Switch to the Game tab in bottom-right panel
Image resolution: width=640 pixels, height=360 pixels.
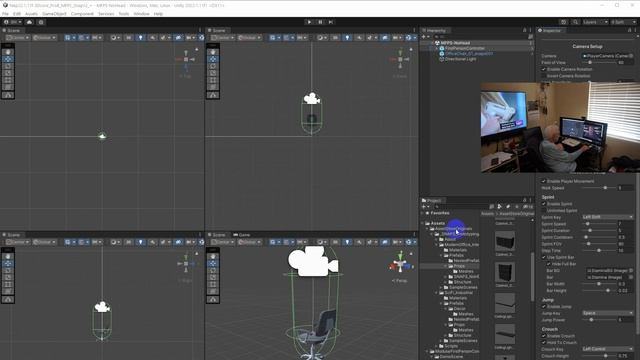[x=242, y=235]
